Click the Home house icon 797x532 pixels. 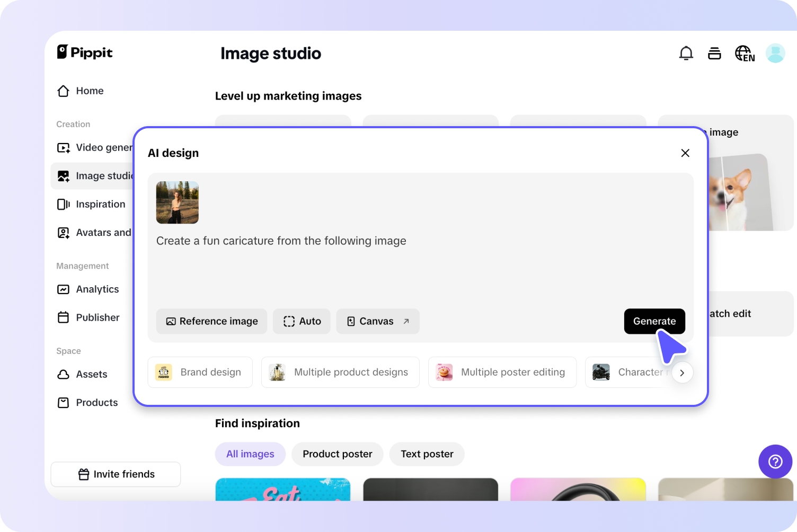63,91
